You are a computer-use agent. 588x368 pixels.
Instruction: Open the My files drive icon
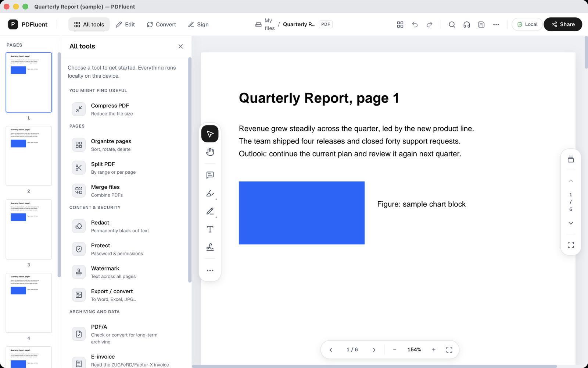click(258, 25)
